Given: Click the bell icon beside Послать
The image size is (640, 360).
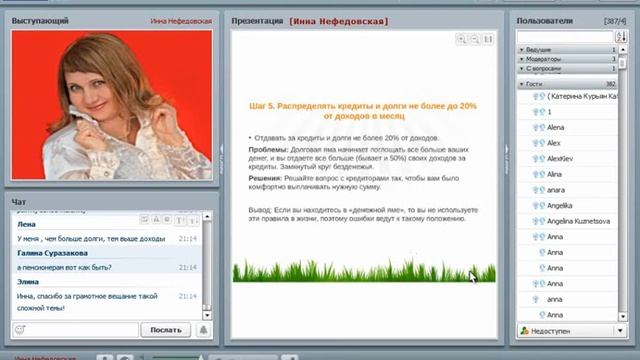Looking at the screenshot, I should [x=203, y=330].
